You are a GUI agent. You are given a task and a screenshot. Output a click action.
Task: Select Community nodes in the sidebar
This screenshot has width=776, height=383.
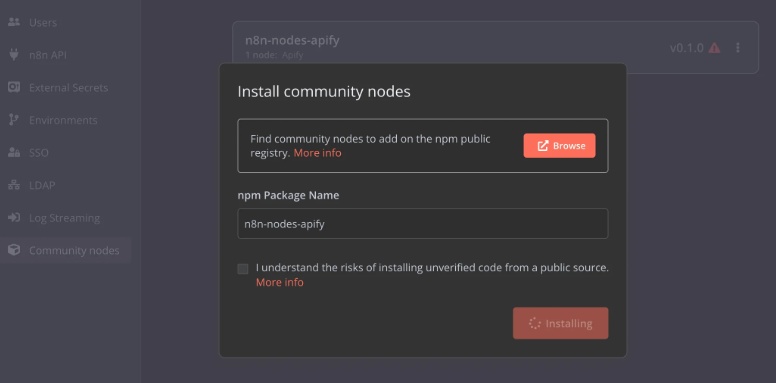click(65, 250)
